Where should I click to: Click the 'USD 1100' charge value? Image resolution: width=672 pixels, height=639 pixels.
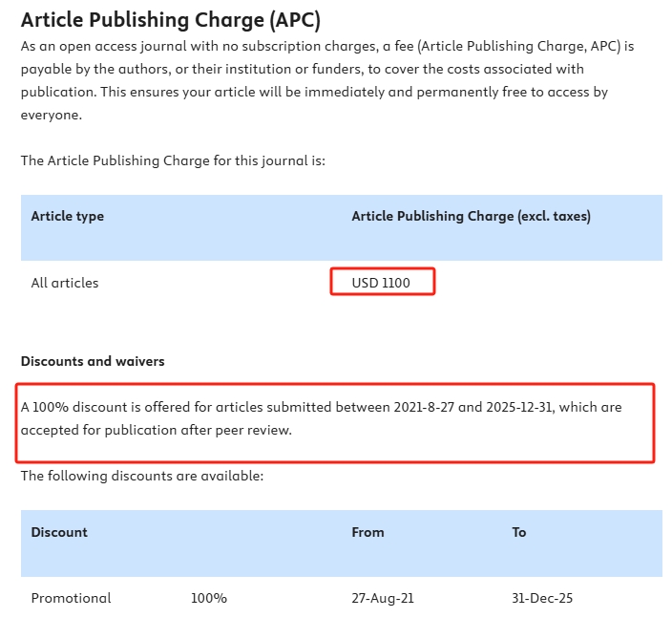(x=381, y=283)
